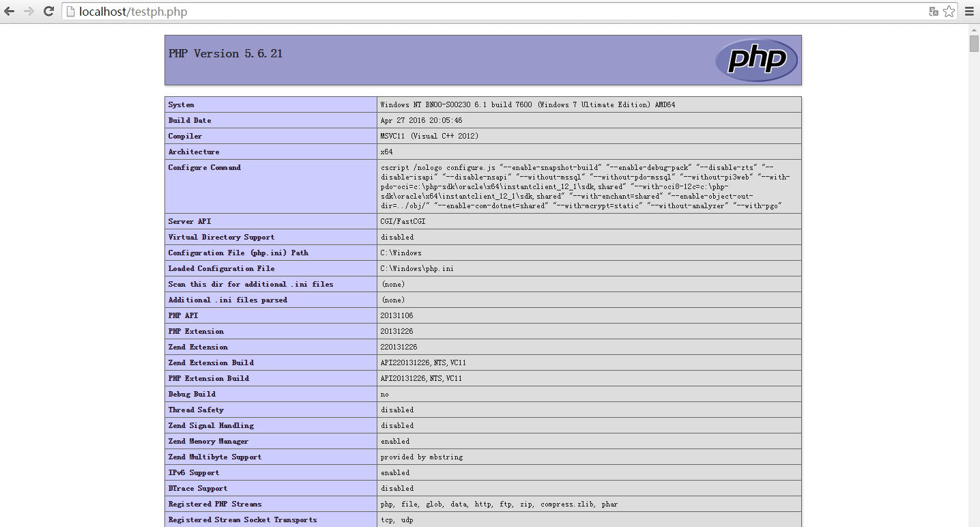Bookmark this page with the star icon
This screenshot has width=980, height=527.
point(949,12)
